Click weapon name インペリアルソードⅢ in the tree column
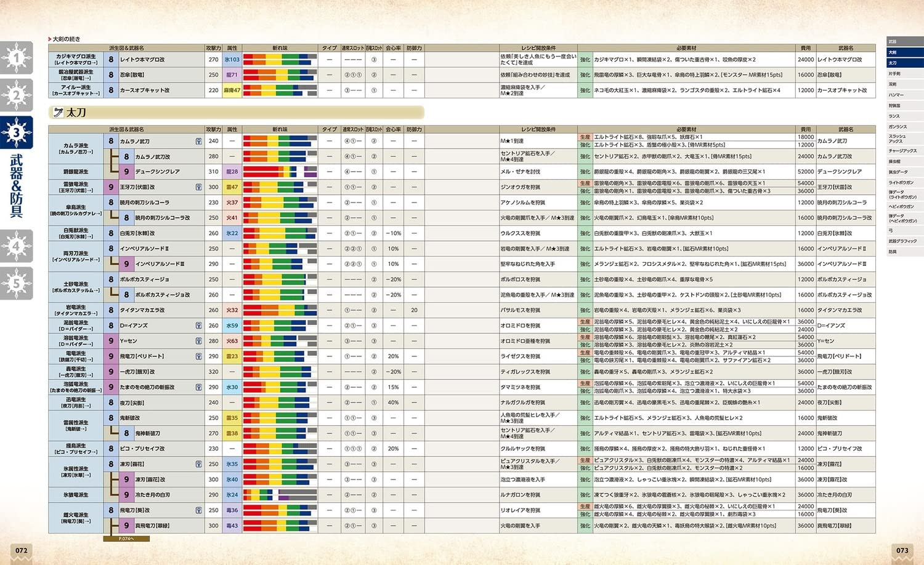This screenshot has width=924, height=565. pos(160,264)
